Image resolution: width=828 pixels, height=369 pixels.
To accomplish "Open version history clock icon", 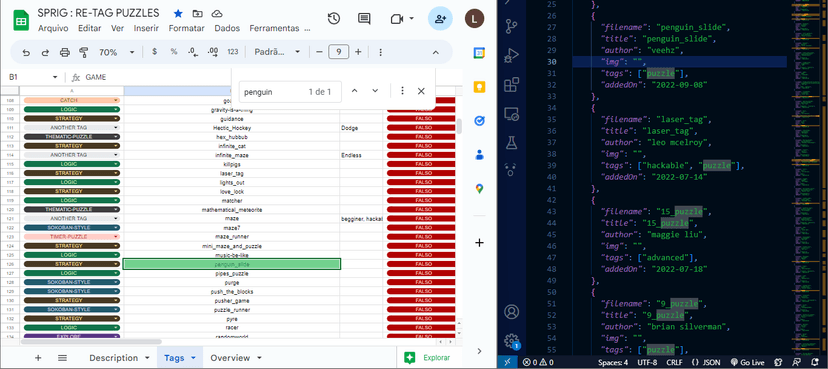I will pos(333,18).
